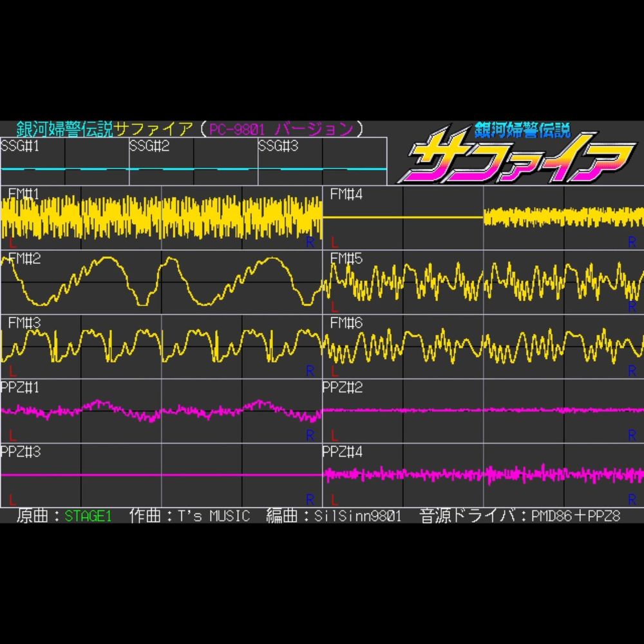The height and width of the screenshot is (644, 644).
Task: Click the red L marker in FM#3
Action: 12,372
